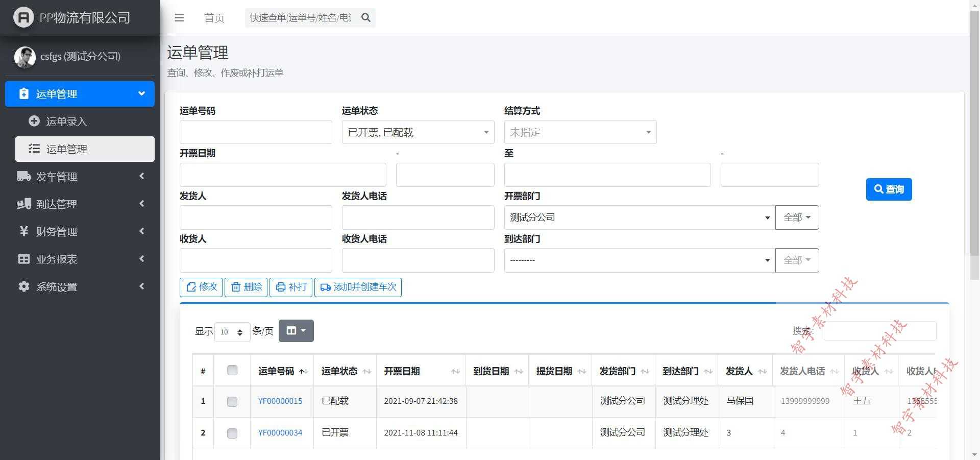The image size is (980, 460).
Task: Focus the 运单号码 input field
Action: 256,132
